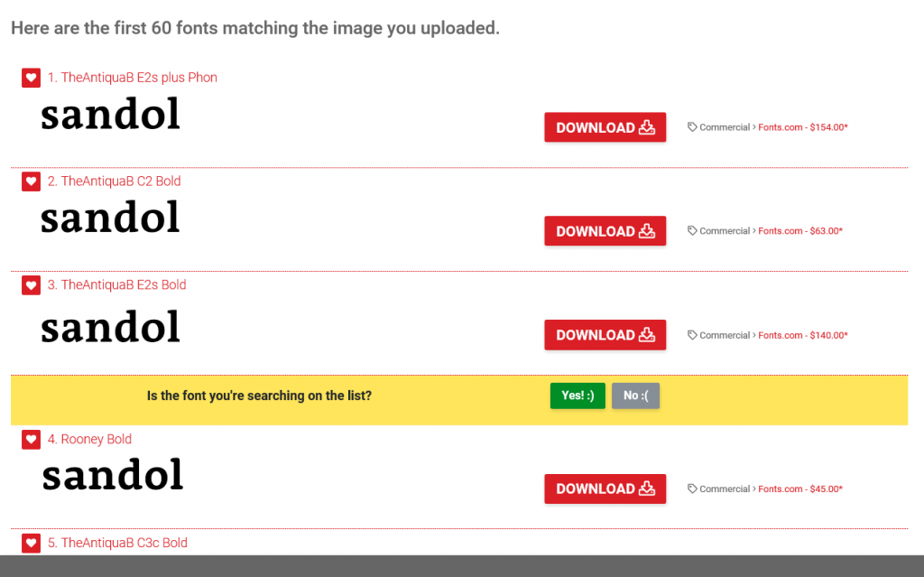Answer No :( to font on list question
This screenshot has width=924, height=577.
click(x=635, y=396)
